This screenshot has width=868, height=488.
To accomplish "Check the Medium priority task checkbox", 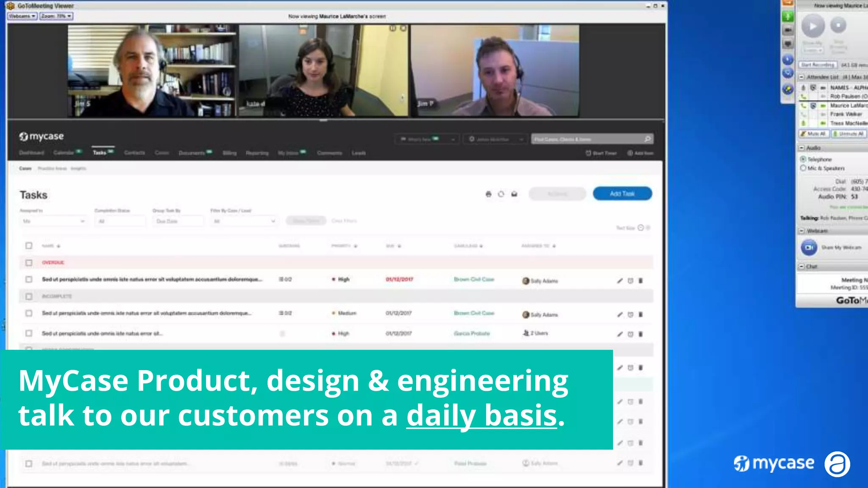I will [29, 313].
